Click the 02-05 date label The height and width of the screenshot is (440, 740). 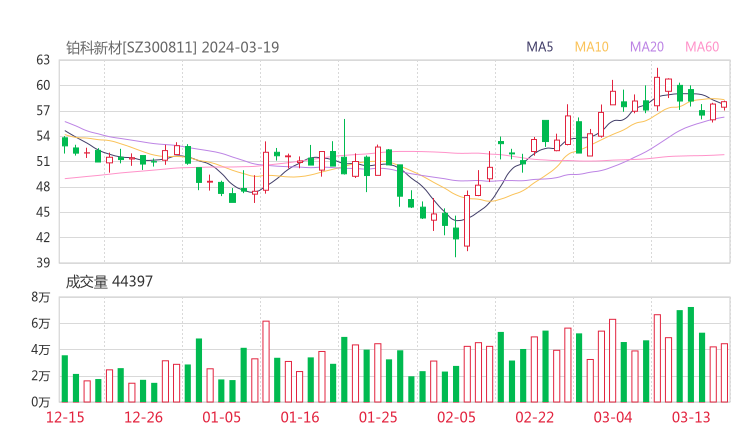[x=456, y=417]
